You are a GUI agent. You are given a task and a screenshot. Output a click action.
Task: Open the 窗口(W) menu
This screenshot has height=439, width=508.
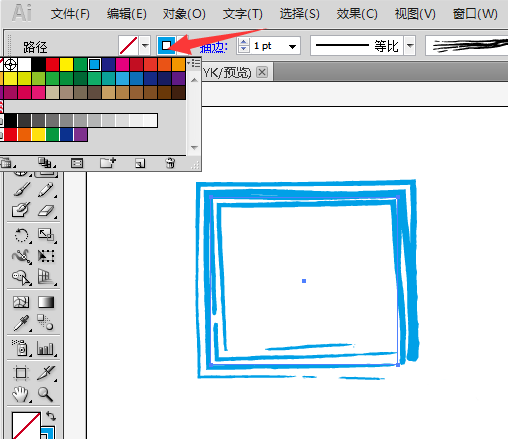pyautogui.click(x=475, y=14)
